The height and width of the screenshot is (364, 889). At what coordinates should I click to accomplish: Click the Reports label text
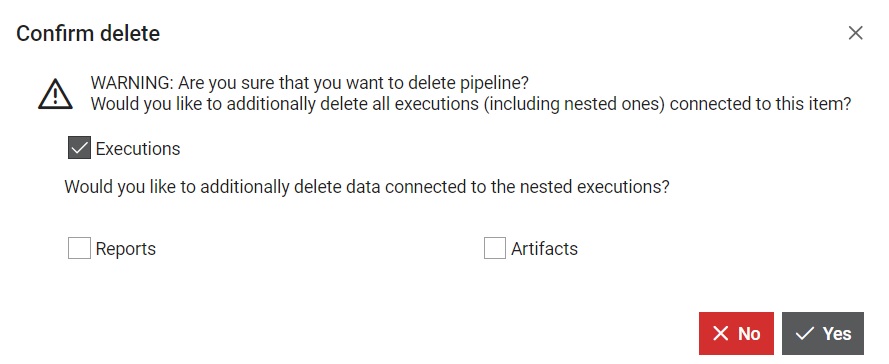pyautogui.click(x=125, y=249)
